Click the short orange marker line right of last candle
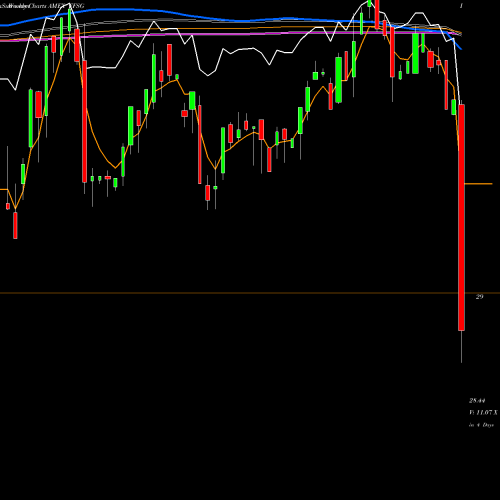The width and height of the screenshot is (500, 500). pos(478,184)
